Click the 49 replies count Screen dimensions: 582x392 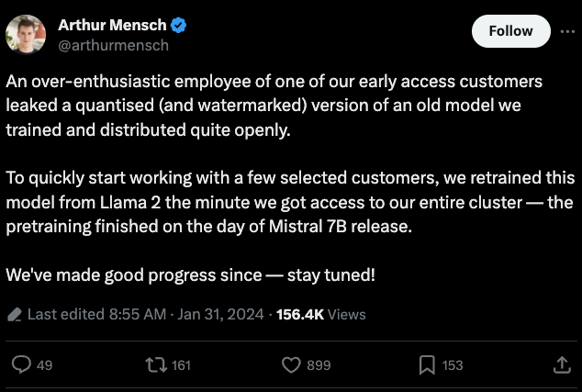(x=43, y=365)
